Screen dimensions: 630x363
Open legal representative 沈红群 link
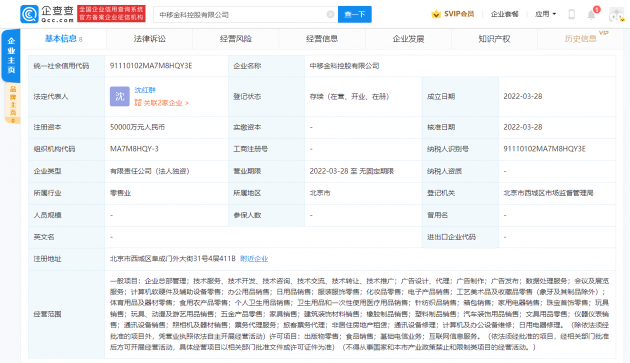(145, 90)
